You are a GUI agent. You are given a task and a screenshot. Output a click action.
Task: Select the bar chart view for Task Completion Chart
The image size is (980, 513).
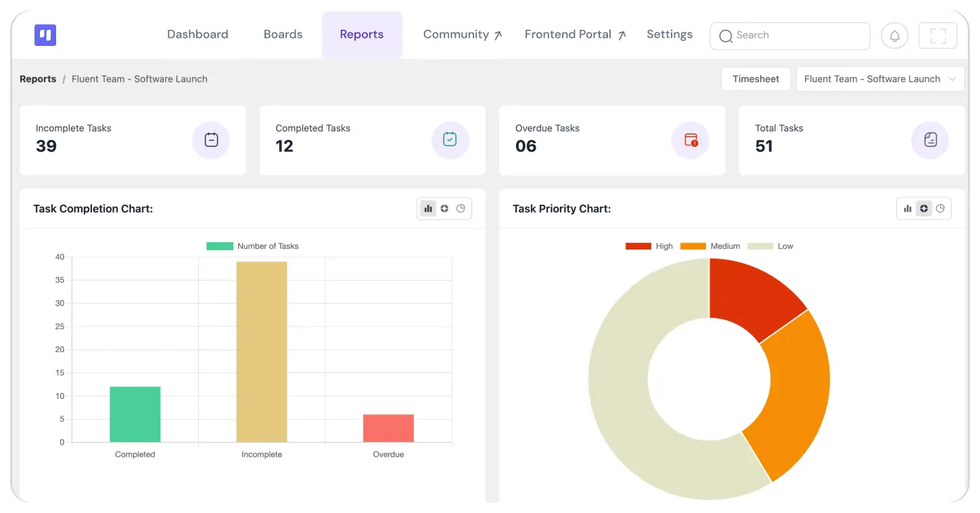[x=428, y=208]
